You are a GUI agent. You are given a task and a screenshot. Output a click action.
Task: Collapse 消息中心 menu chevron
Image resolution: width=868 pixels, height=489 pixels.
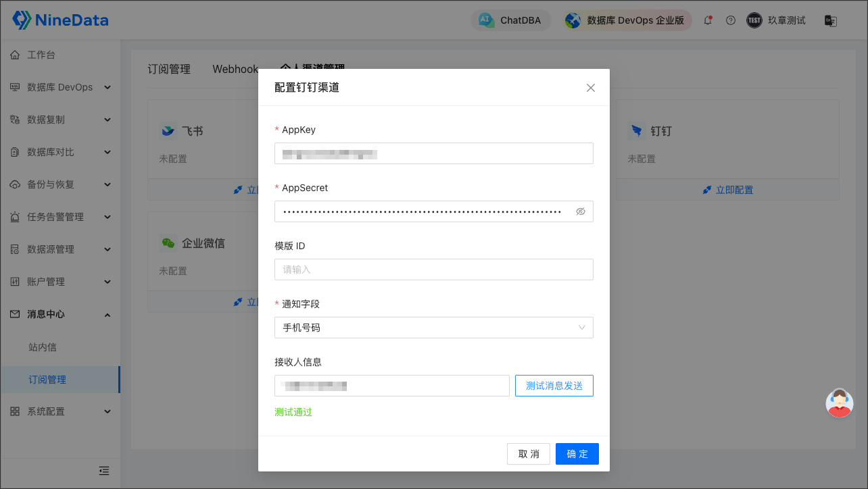107,314
